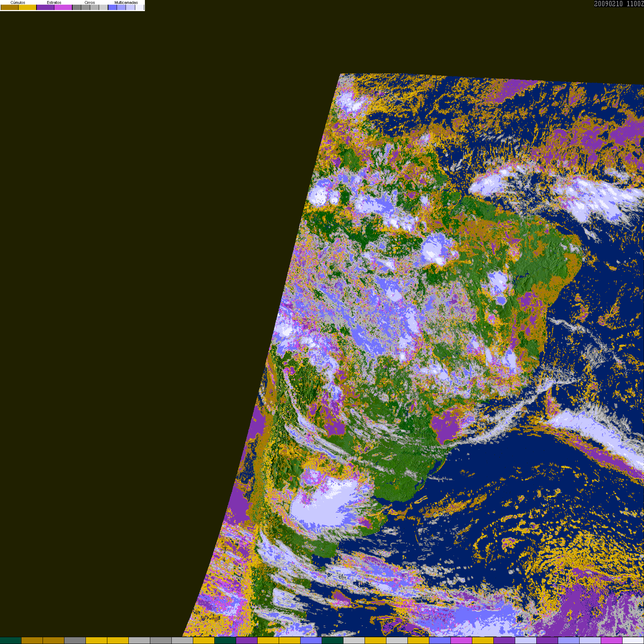The height and width of the screenshot is (644, 644).
Task: Click the "20090210 1100Z" timestamp text
Action: pyautogui.click(x=619, y=4)
